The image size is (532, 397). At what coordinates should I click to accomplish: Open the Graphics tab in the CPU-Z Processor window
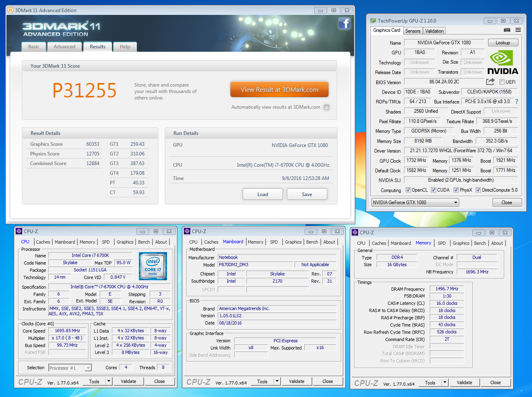pos(125,242)
